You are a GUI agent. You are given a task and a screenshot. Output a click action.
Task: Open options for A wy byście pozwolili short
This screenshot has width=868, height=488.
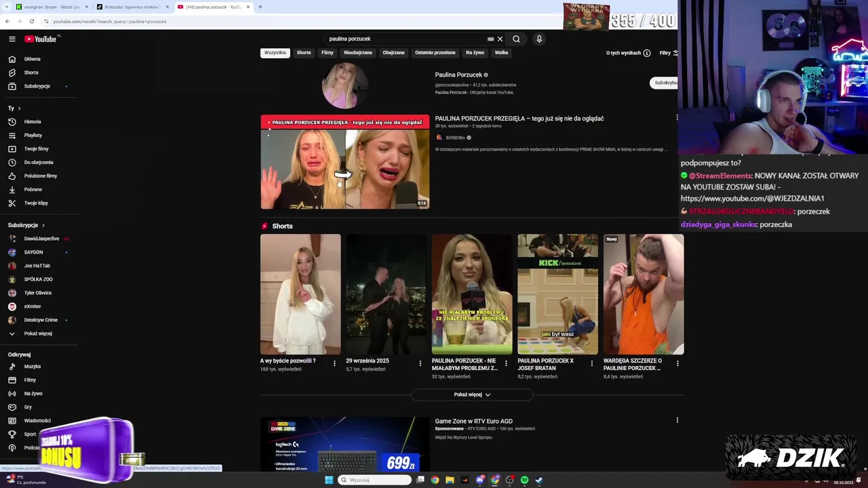point(334,364)
